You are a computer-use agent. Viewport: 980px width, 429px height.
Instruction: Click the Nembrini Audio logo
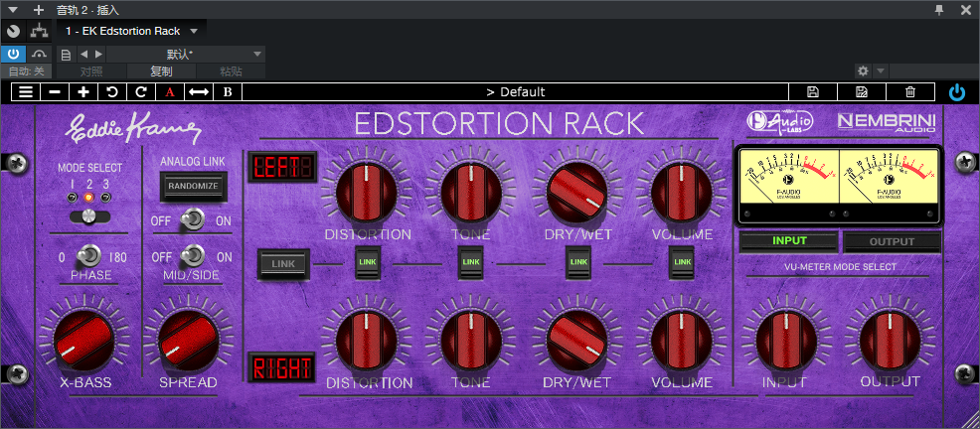point(887,122)
